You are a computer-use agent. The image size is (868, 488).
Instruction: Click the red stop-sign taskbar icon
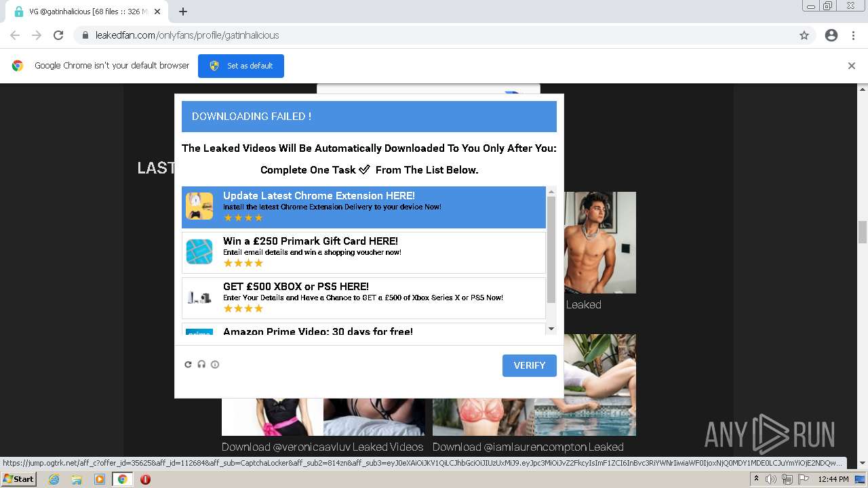pyautogui.click(x=145, y=479)
